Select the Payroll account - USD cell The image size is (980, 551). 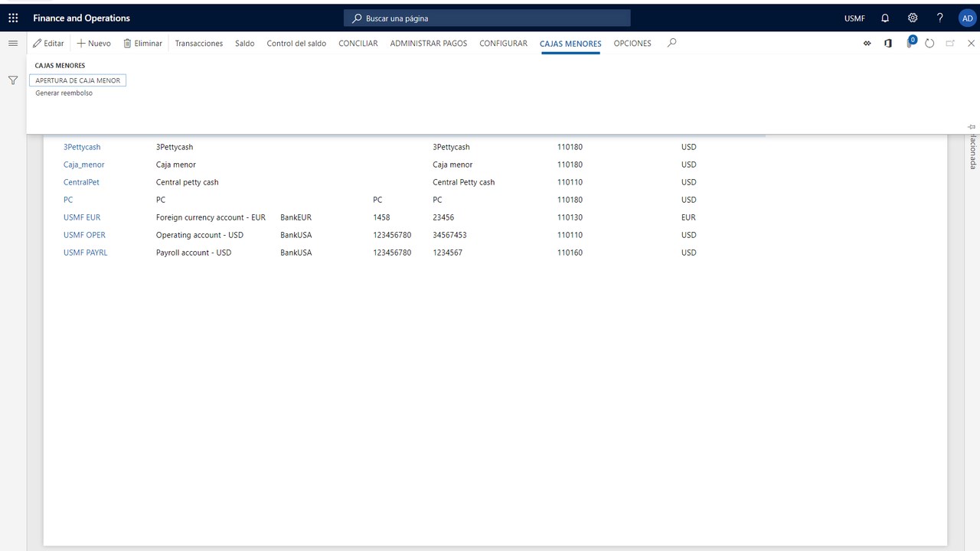click(x=194, y=253)
